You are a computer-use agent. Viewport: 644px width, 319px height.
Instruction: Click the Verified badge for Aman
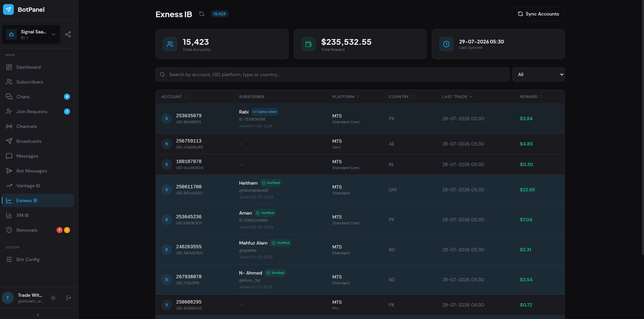coord(265,213)
